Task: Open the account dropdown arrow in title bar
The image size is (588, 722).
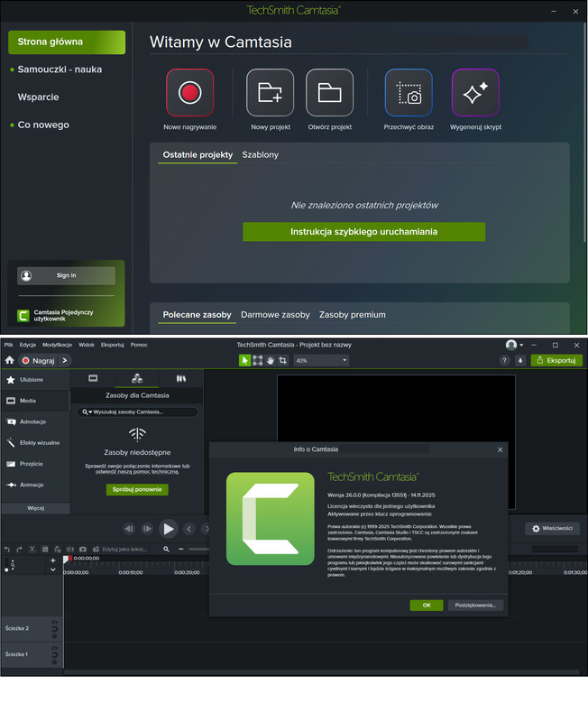Action: [x=521, y=345]
